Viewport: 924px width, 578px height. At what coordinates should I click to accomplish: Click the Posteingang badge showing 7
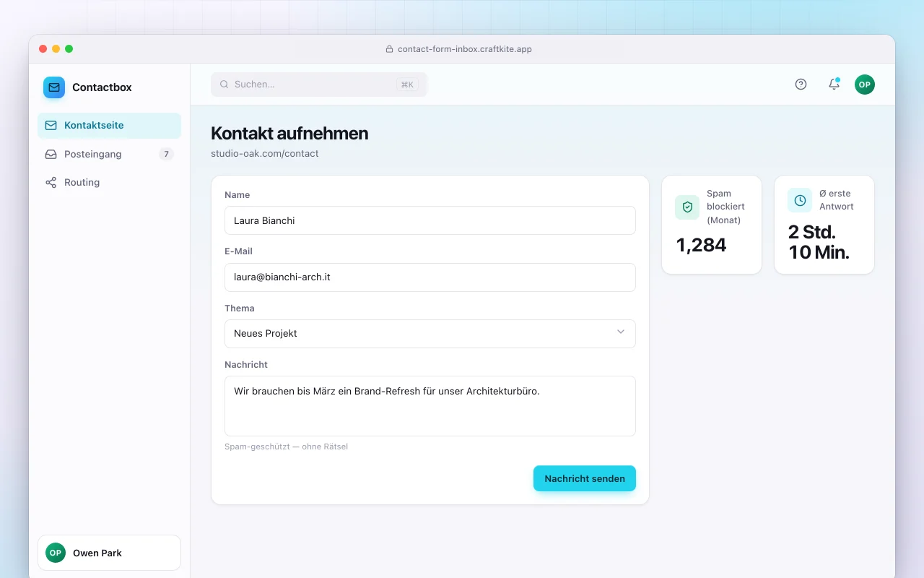click(166, 154)
